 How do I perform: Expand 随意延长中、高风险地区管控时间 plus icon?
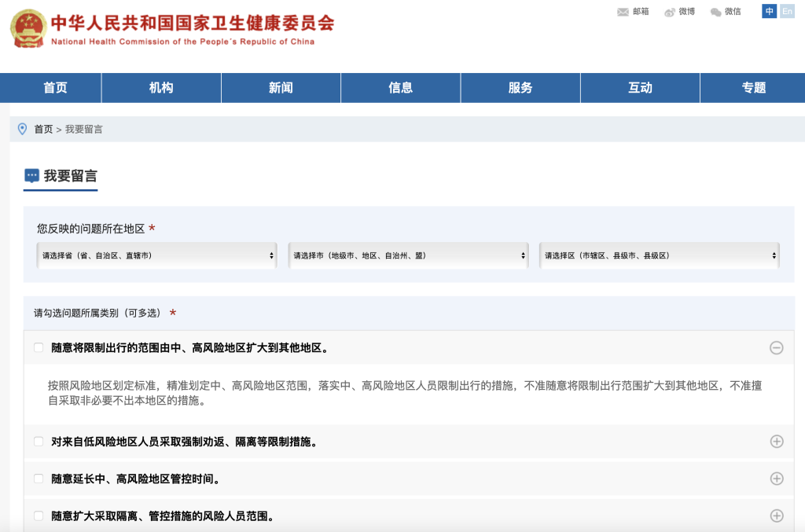(x=776, y=479)
